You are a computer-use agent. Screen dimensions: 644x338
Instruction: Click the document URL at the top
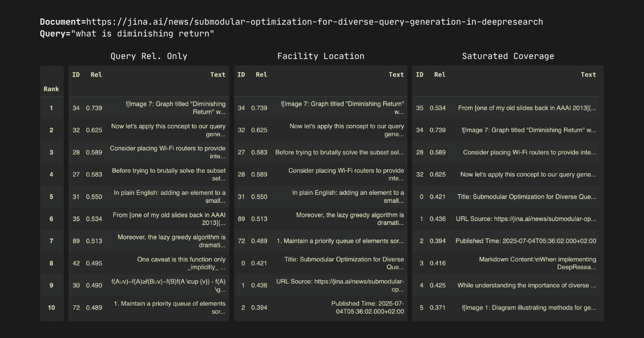(314, 22)
